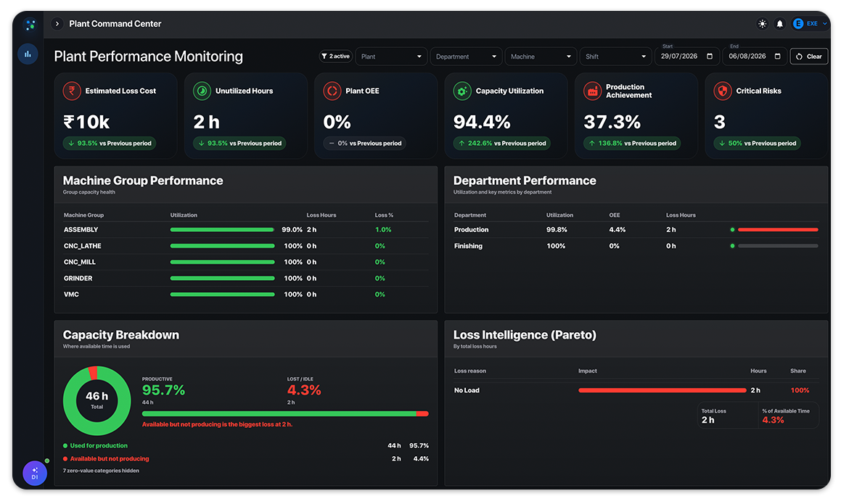The image size is (841, 504).
Task: Click the gear icon on Capacity Utilization
Action: click(462, 91)
